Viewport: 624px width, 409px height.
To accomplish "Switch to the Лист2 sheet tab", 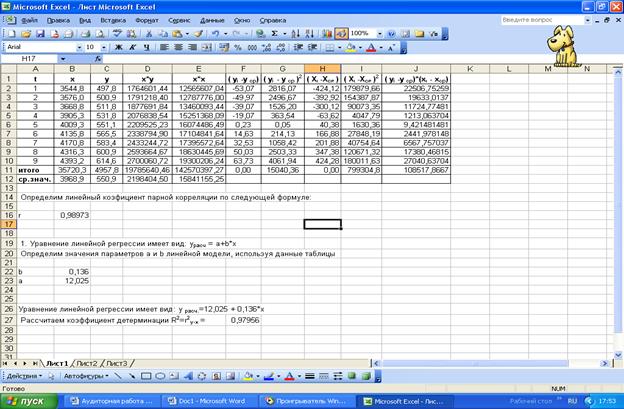I will pyautogui.click(x=87, y=362).
